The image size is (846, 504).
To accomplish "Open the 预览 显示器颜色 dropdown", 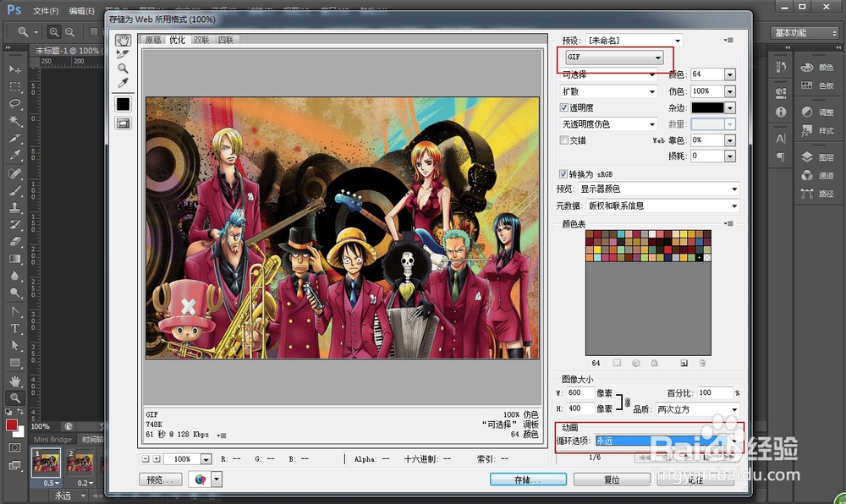I will [x=658, y=189].
